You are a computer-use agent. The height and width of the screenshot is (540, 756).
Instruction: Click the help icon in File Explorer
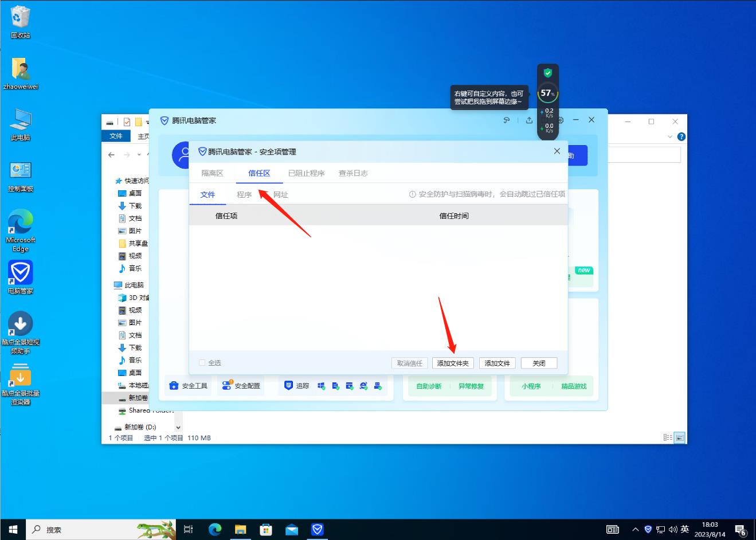[x=681, y=136]
